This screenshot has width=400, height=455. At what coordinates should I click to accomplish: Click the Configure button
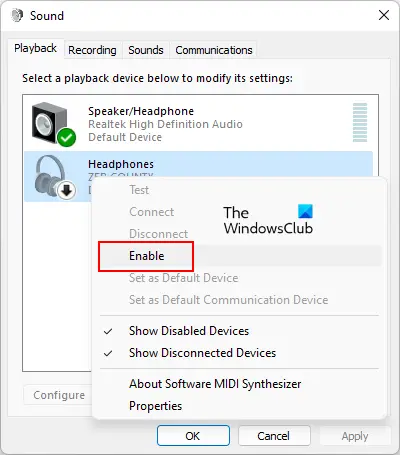point(59,395)
